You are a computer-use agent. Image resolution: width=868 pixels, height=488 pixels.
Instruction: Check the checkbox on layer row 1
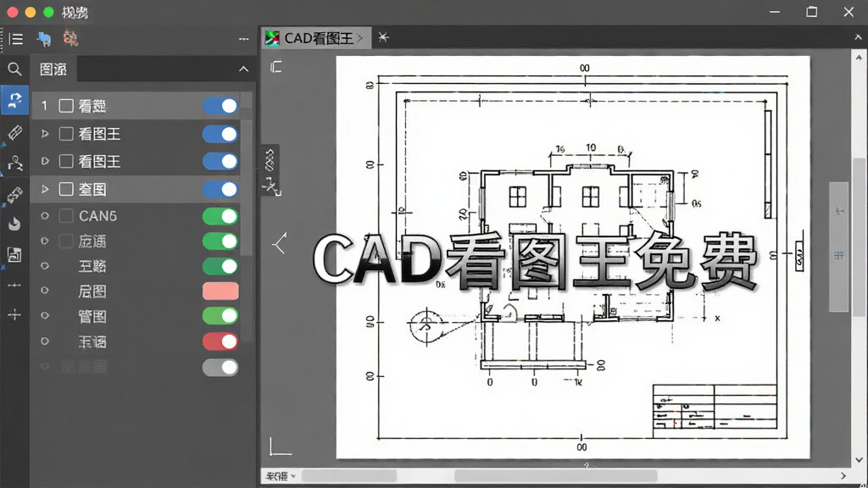(x=66, y=106)
